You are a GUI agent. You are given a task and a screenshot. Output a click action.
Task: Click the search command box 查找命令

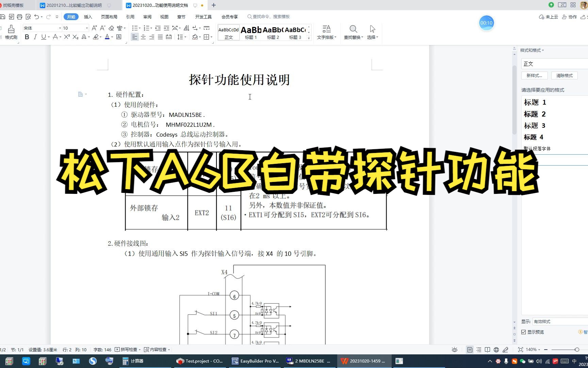coord(269,16)
